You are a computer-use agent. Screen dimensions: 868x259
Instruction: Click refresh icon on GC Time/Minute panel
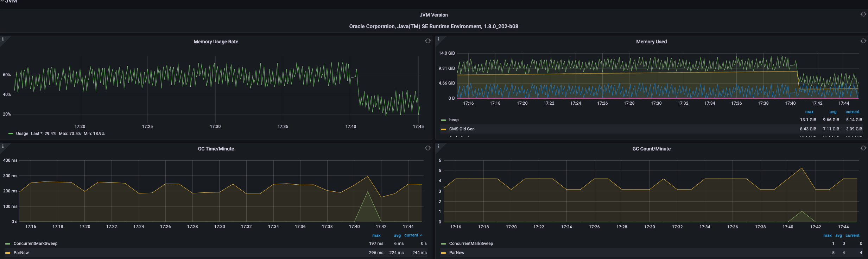(427, 148)
